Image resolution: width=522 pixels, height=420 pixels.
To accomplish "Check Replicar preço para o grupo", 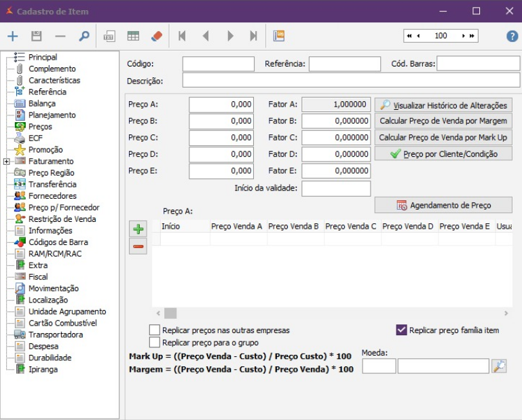I will pos(155,343).
